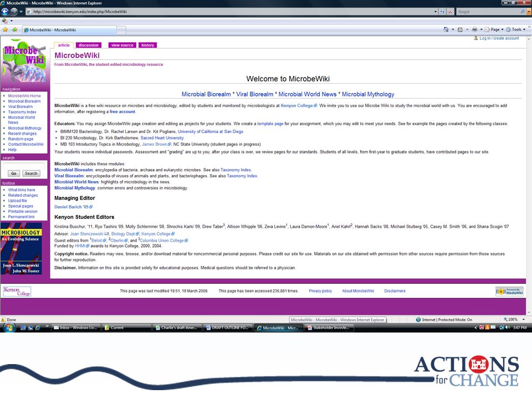Viewport: 532px width, 399px height.
Task: Click the browser Forward arrow button
Action: 13,12
